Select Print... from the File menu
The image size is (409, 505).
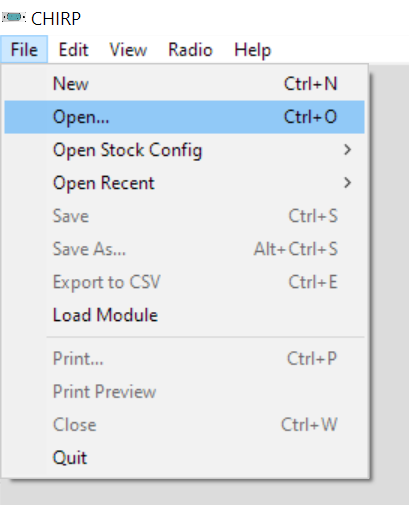184,359
